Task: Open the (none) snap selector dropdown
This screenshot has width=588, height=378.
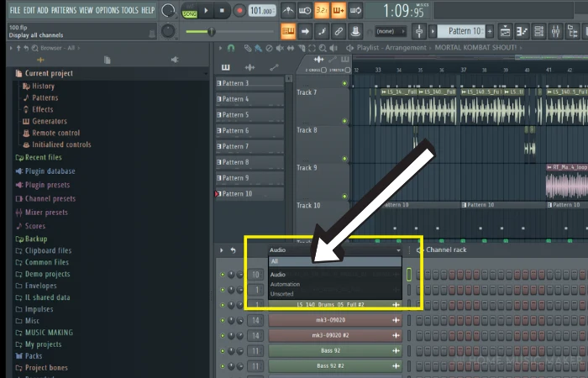Action: [391, 32]
